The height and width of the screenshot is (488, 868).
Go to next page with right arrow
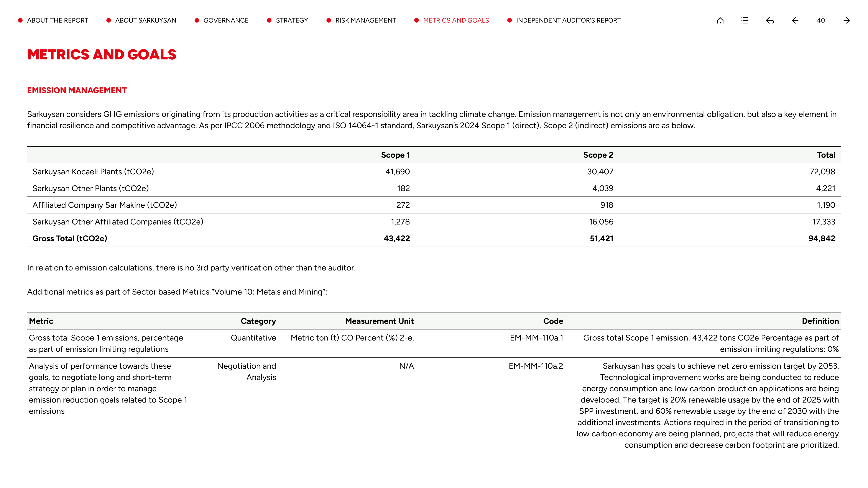[847, 21]
